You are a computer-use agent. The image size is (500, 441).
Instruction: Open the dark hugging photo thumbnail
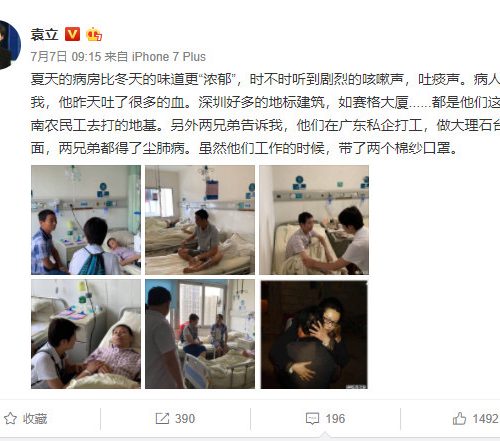point(314,335)
